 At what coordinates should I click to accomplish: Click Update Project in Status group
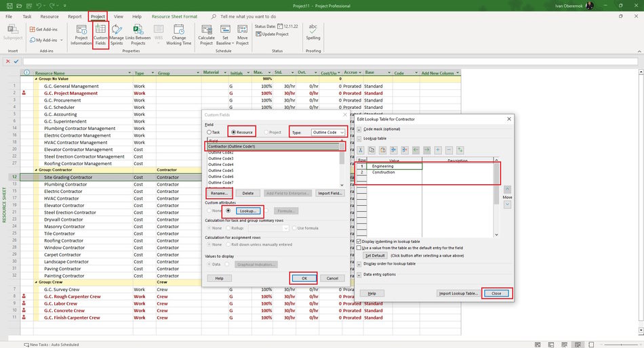point(272,34)
